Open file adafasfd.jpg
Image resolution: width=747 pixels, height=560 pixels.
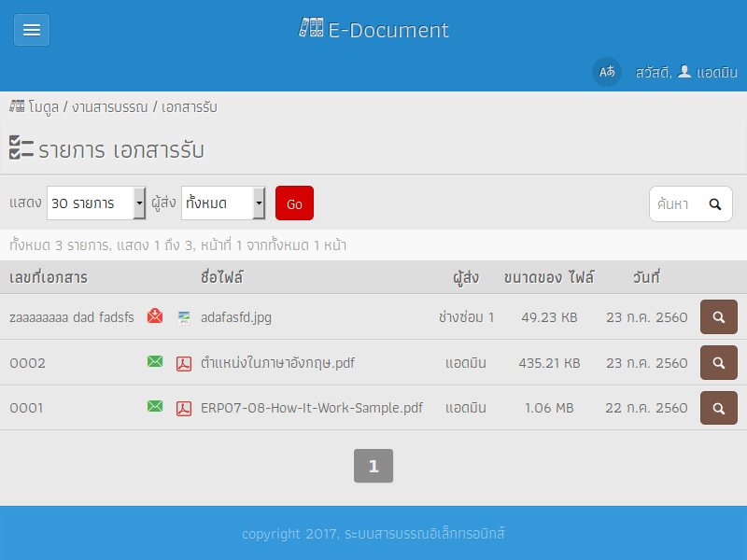point(236,317)
